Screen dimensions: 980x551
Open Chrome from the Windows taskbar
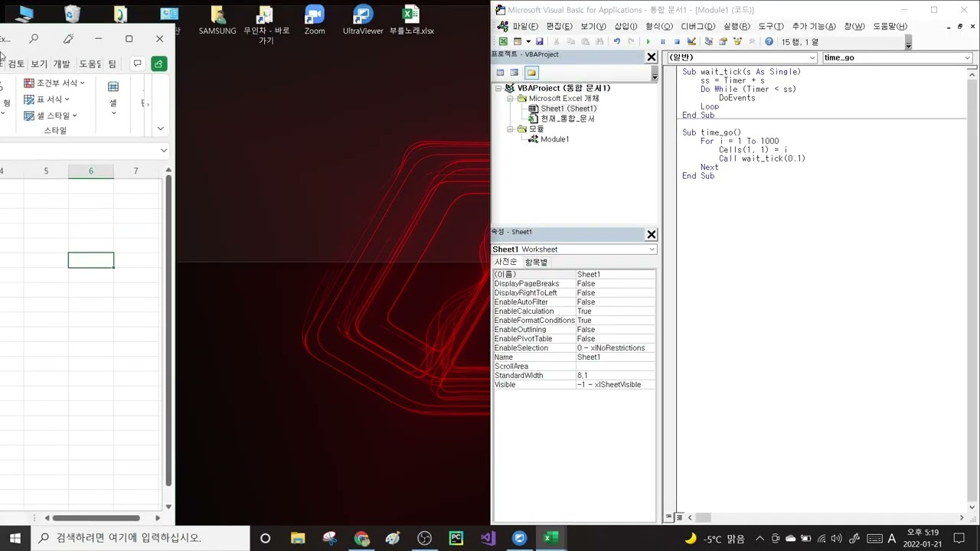(361, 538)
